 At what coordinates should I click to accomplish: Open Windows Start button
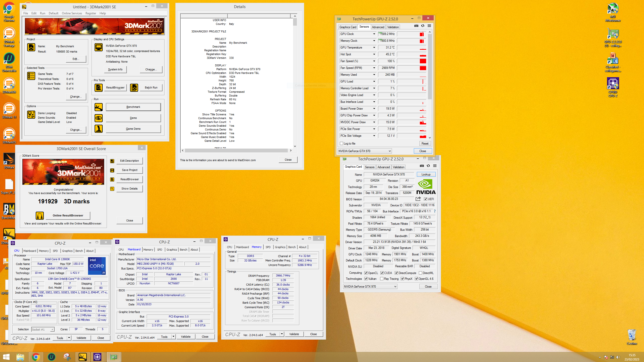[x=6, y=357]
